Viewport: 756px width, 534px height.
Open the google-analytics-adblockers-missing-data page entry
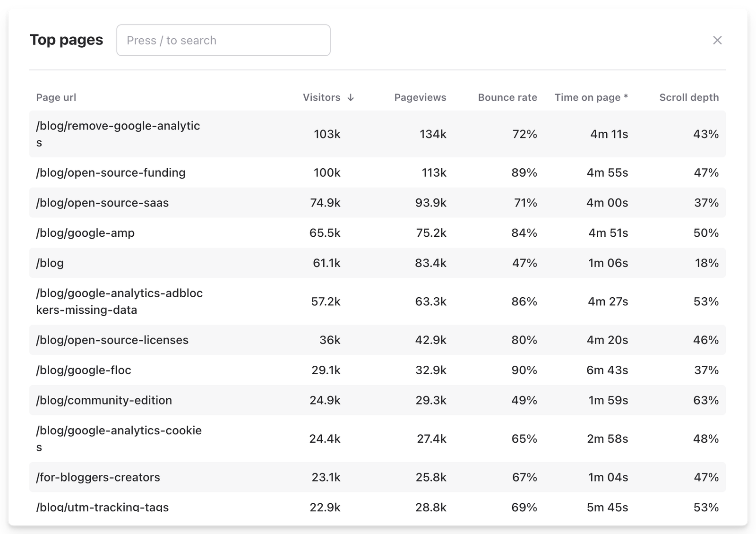[x=120, y=301]
